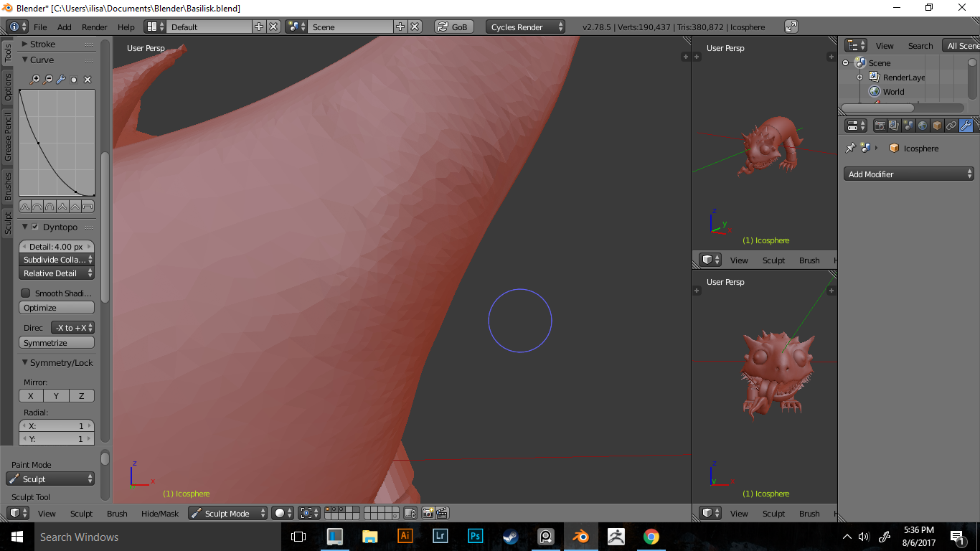Apply the Sharp curve preset
The width and height of the screenshot is (980, 551).
pos(62,207)
